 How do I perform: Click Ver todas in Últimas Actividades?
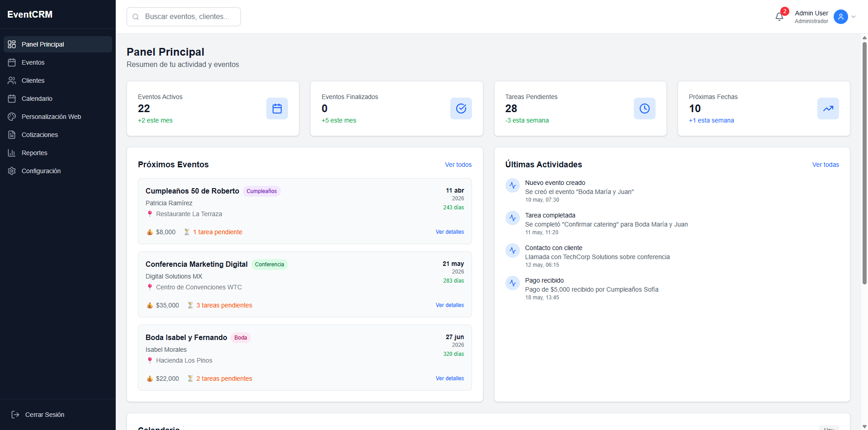tap(825, 165)
